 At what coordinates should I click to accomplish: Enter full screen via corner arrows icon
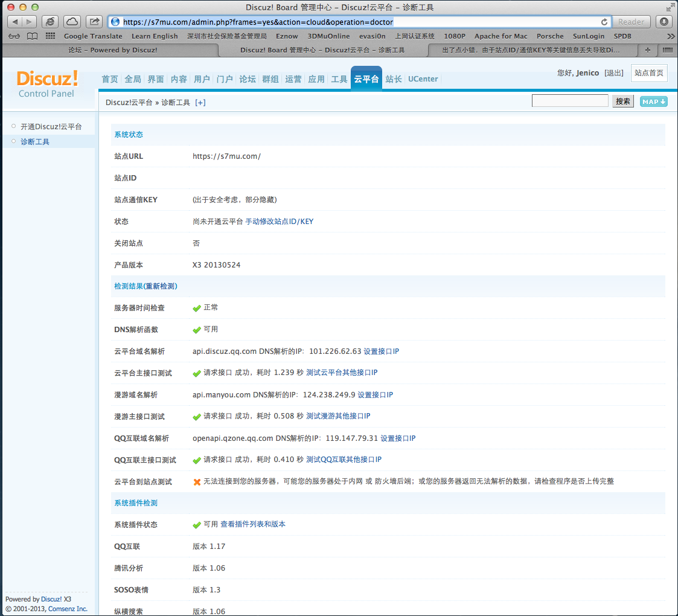[x=670, y=7]
